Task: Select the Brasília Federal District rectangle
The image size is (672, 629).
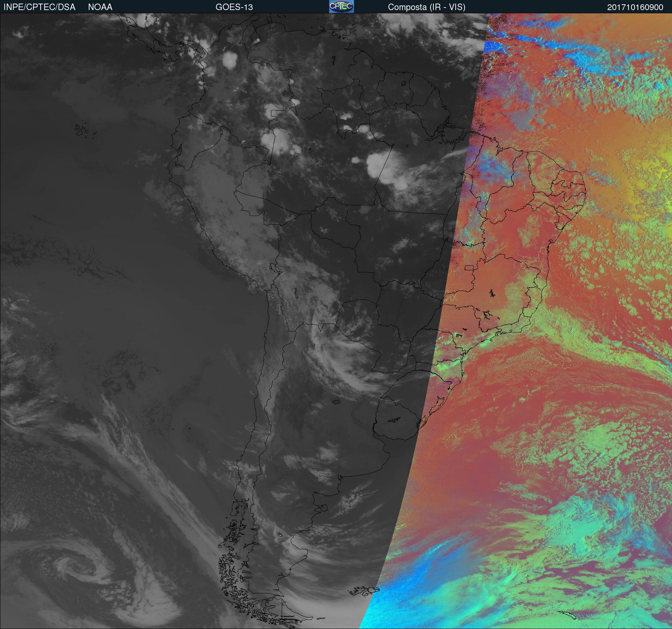Action: 469,267
